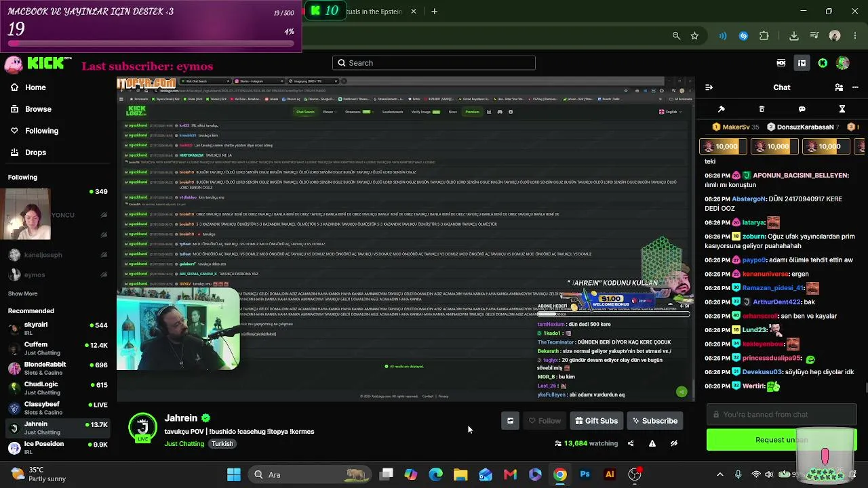Viewport: 868px width, 488px height.
Task: Select Jahrein in the recommended list
Action: pyautogui.click(x=58, y=428)
